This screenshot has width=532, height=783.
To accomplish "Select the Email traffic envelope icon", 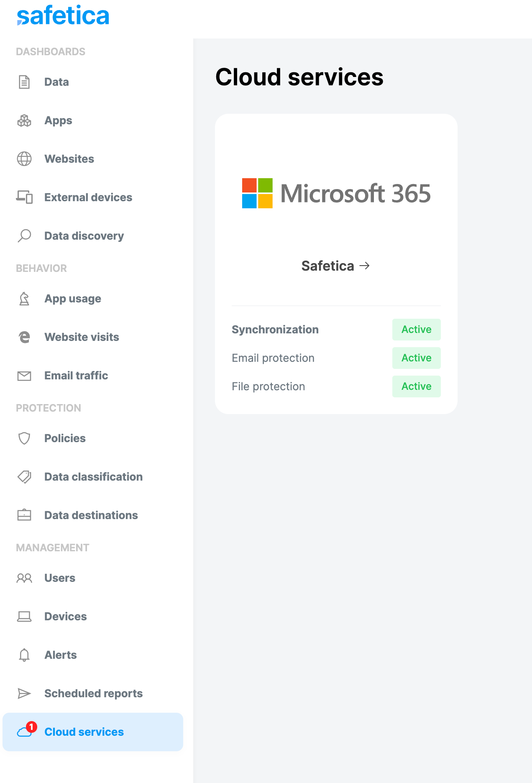I will point(24,376).
